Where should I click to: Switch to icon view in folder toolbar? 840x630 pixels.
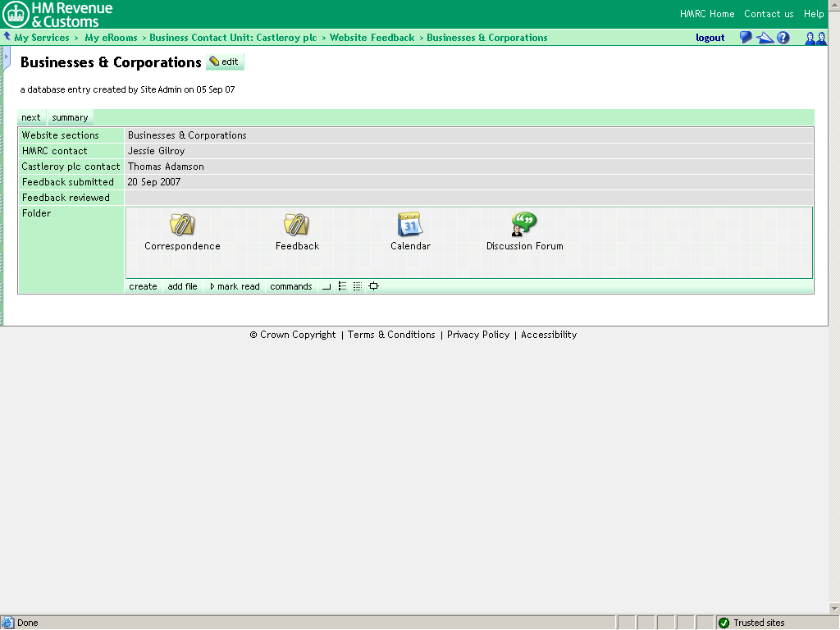(326, 286)
